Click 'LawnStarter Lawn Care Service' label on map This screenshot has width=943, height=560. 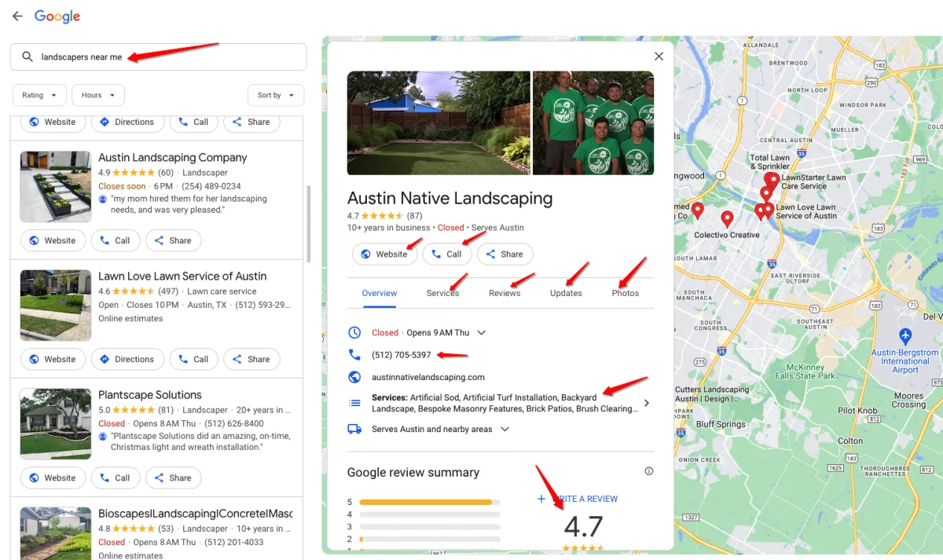pyautogui.click(x=813, y=182)
